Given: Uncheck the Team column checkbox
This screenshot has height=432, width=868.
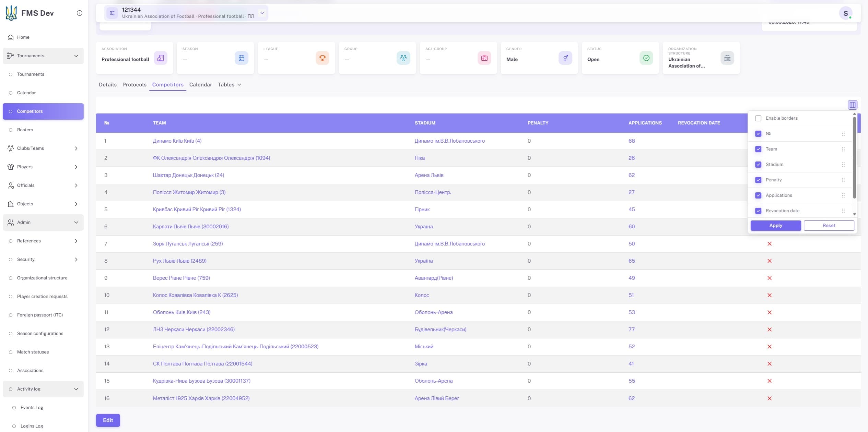Looking at the screenshot, I should [x=758, y=149].
